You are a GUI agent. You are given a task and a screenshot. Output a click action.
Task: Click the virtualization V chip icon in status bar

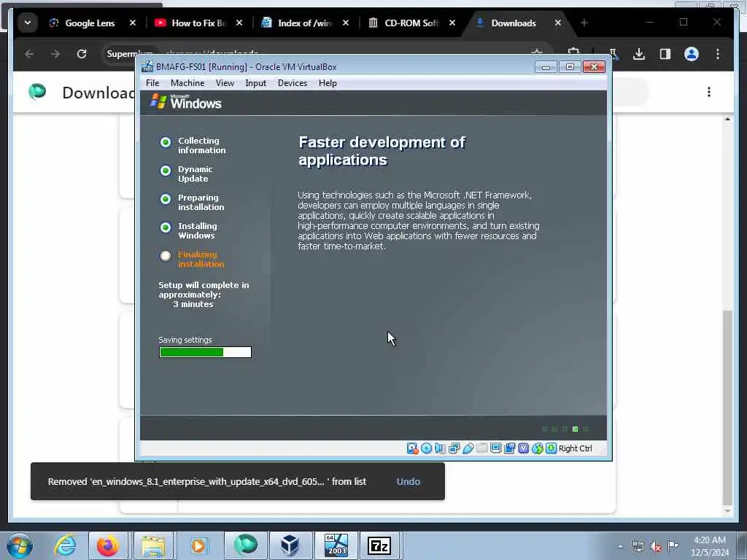[524, 448]
